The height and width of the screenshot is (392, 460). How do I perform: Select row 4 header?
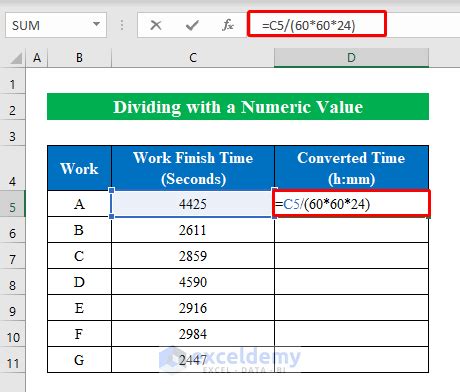[13, 168]
